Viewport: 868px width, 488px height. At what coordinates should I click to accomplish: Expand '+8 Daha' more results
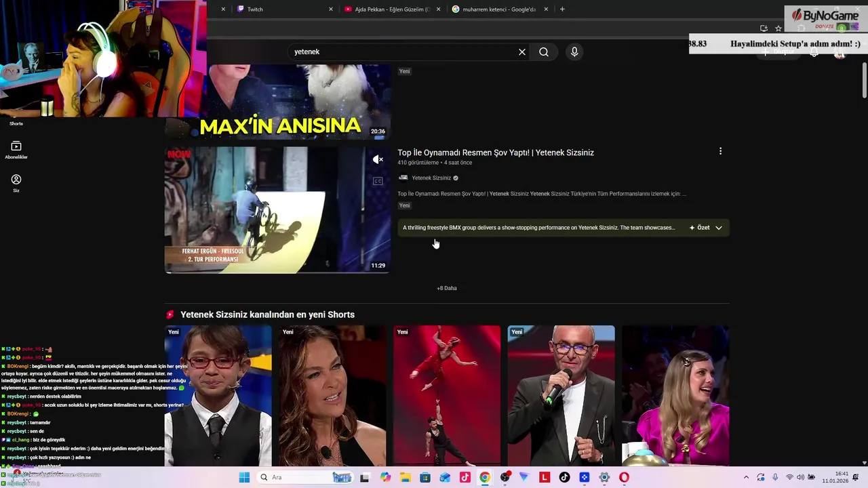[x=447, y=288]
